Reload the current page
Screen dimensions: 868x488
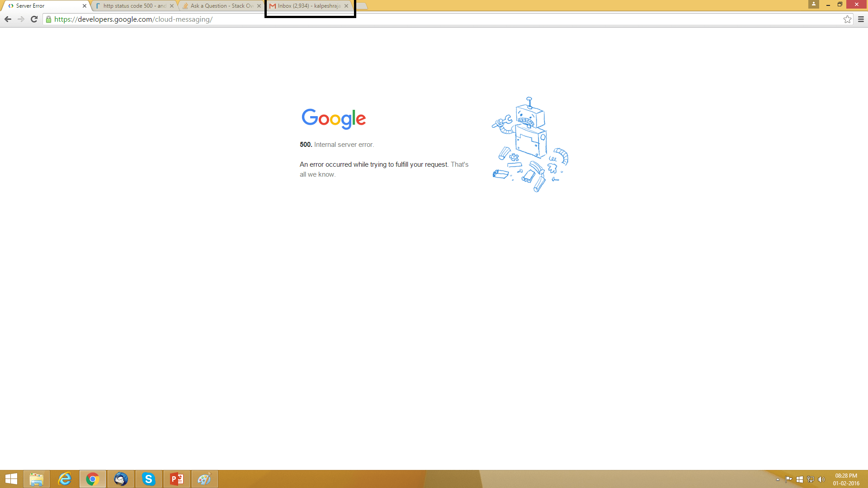pos(34,19)
